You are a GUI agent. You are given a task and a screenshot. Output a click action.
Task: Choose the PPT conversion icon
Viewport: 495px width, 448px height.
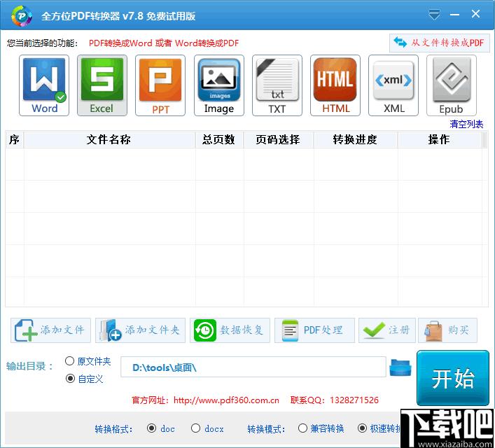tap(160, 85)
